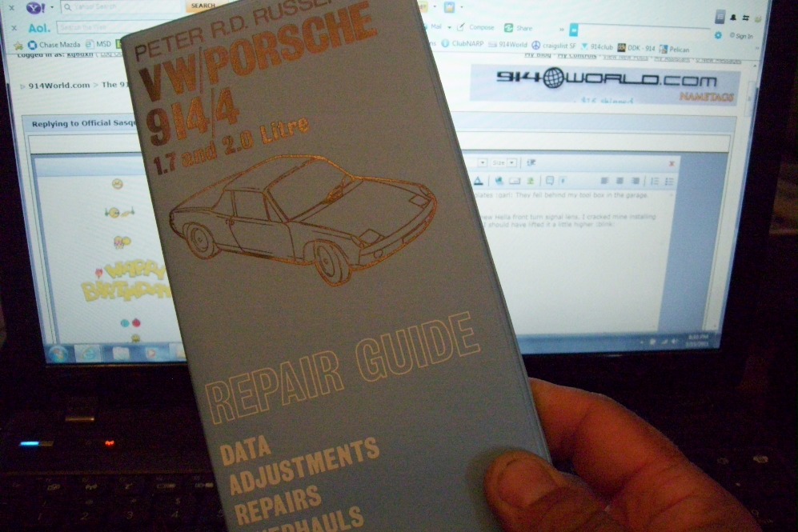Click the align center icon in the editor

(620, 181)
